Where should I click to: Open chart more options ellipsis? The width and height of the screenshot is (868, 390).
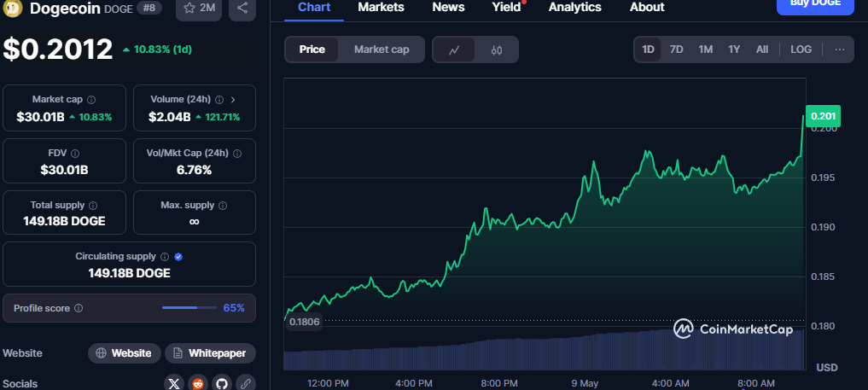[839, 49]
